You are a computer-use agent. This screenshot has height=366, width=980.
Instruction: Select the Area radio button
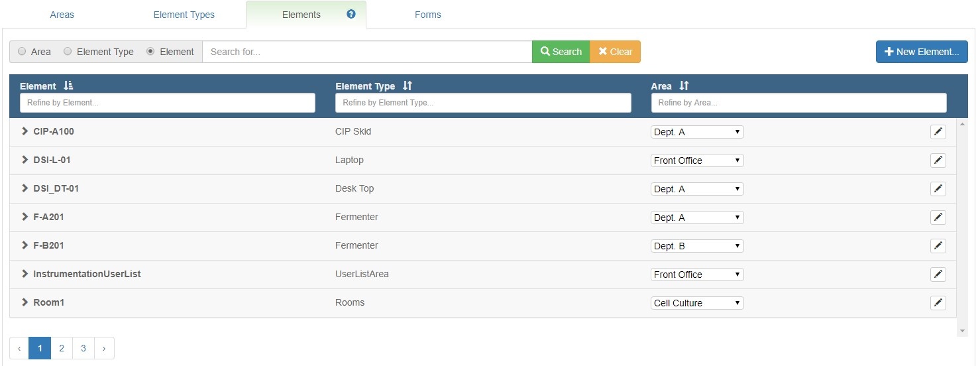tap(23, 52)
